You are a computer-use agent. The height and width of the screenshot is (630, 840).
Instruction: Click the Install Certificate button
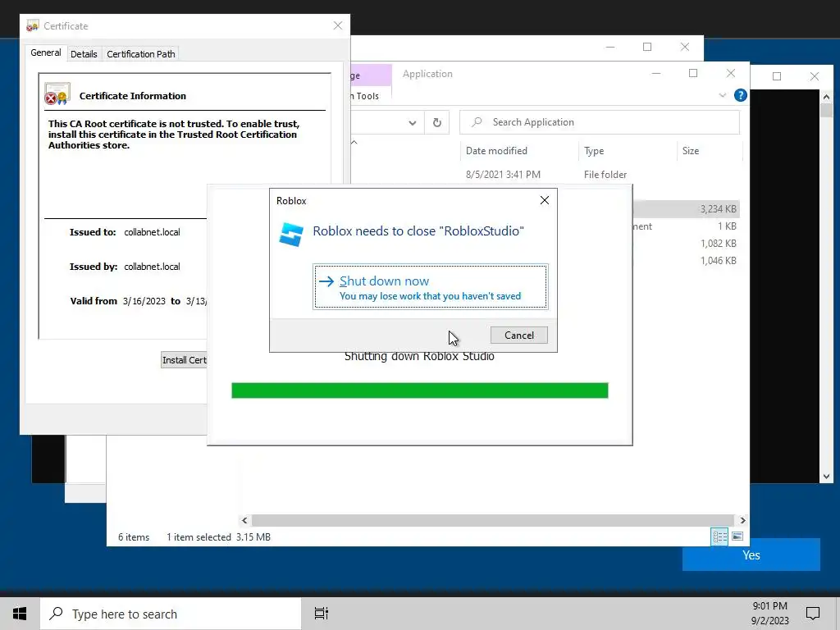(185, 360)
